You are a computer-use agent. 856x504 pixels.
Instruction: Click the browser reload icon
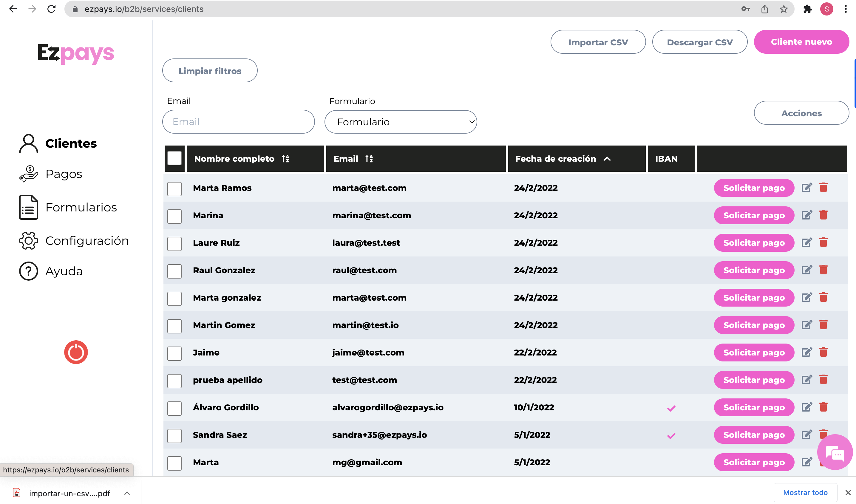[51, 9]
